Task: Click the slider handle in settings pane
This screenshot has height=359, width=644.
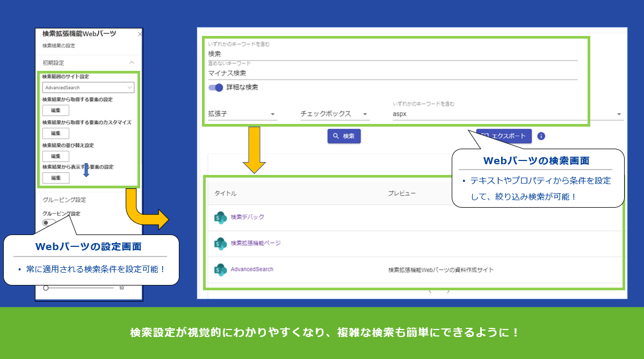Action: point(46,288)
